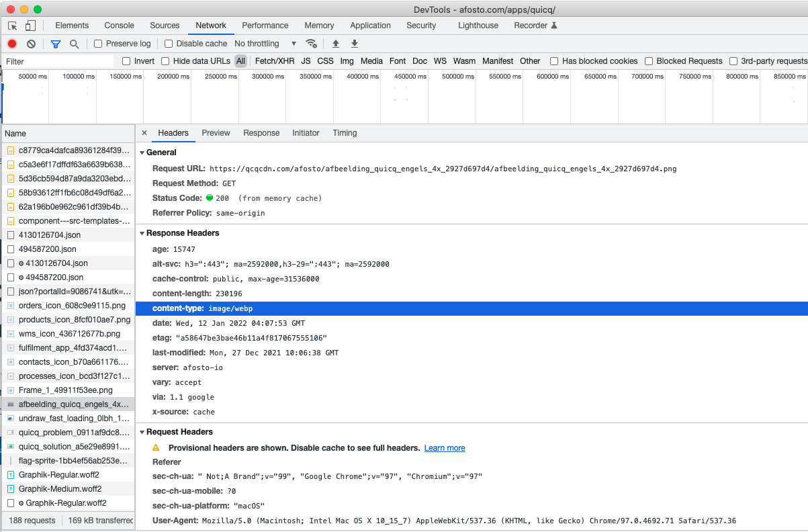
Task: Open network conditions settings
Action: [312, 42]
